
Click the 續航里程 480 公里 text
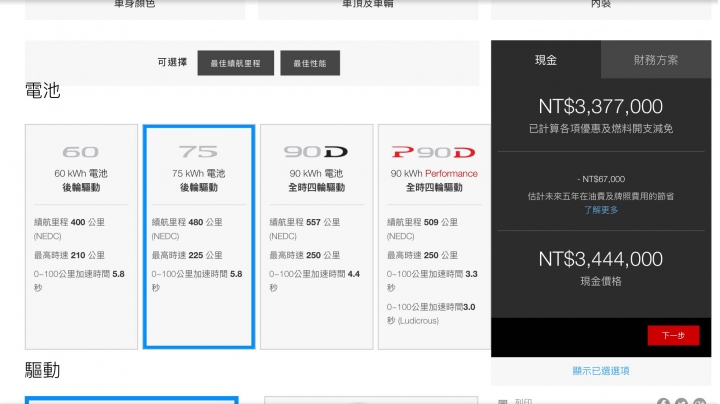click(187, 222)
